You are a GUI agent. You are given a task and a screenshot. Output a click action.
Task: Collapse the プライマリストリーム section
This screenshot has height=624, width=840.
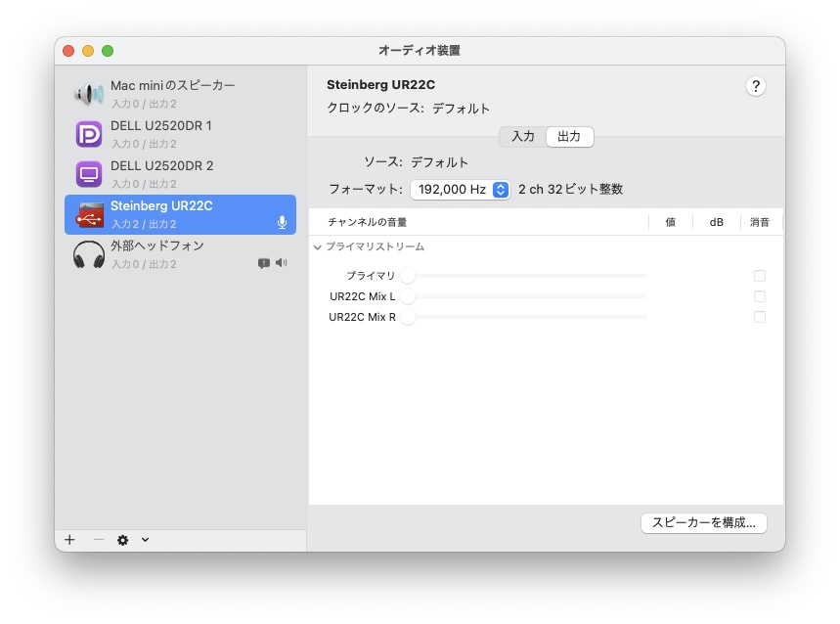(x=317, y=246)
